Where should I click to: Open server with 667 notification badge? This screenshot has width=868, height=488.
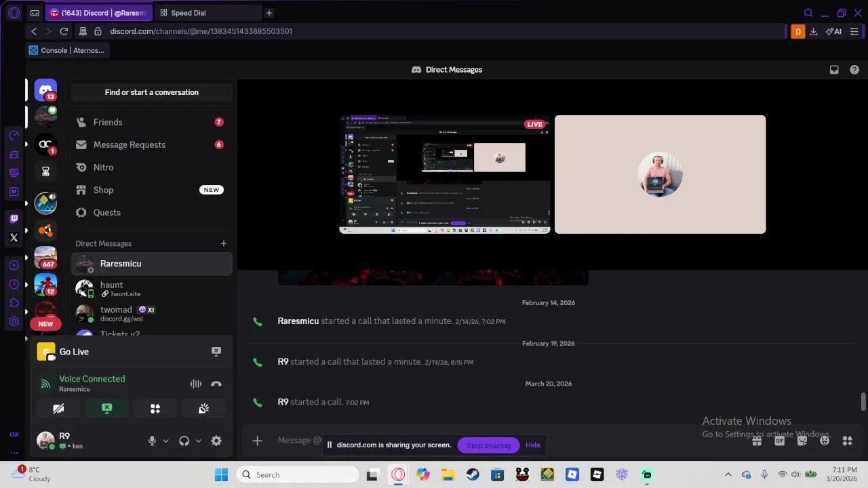click(x=45, y=258)
